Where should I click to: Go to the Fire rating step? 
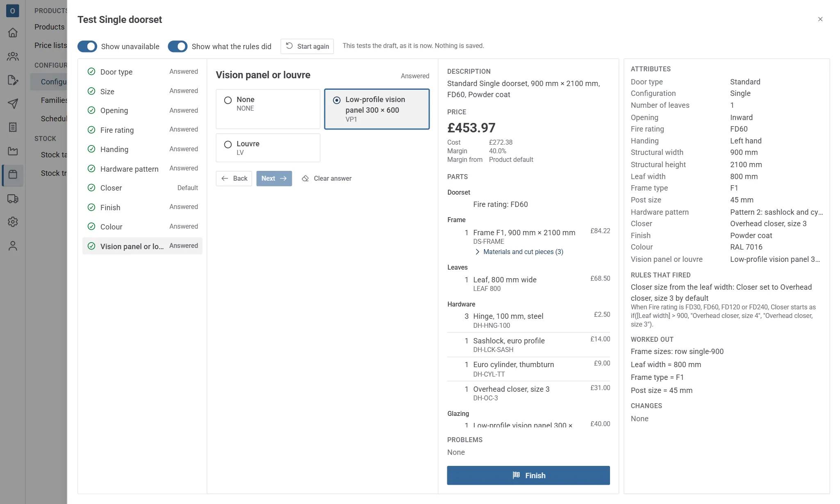coord(142,130)
